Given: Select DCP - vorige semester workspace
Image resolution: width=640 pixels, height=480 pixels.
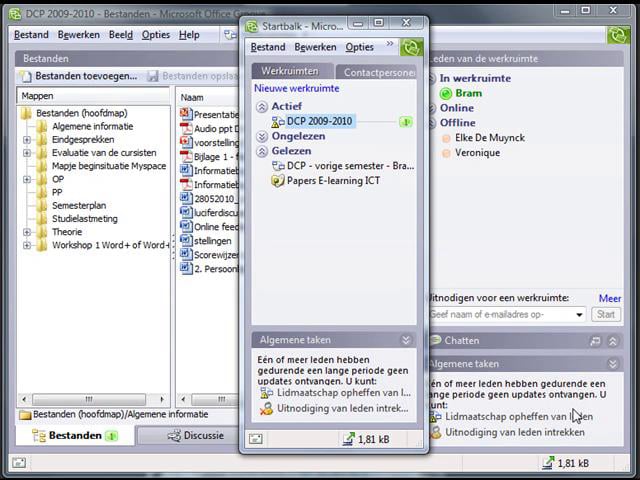Looking at the screenshot, I should point(343,166).
